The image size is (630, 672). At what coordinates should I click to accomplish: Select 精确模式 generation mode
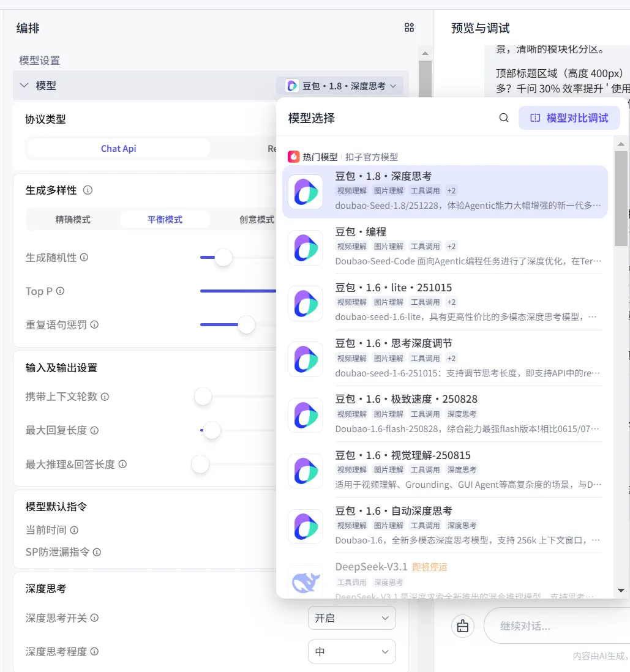click(73, 220)
